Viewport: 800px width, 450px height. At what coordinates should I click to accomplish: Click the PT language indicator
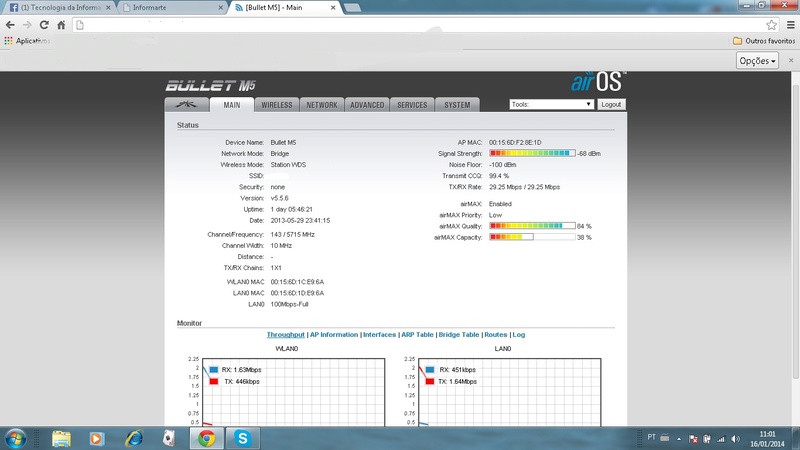[x=652, y=437]
